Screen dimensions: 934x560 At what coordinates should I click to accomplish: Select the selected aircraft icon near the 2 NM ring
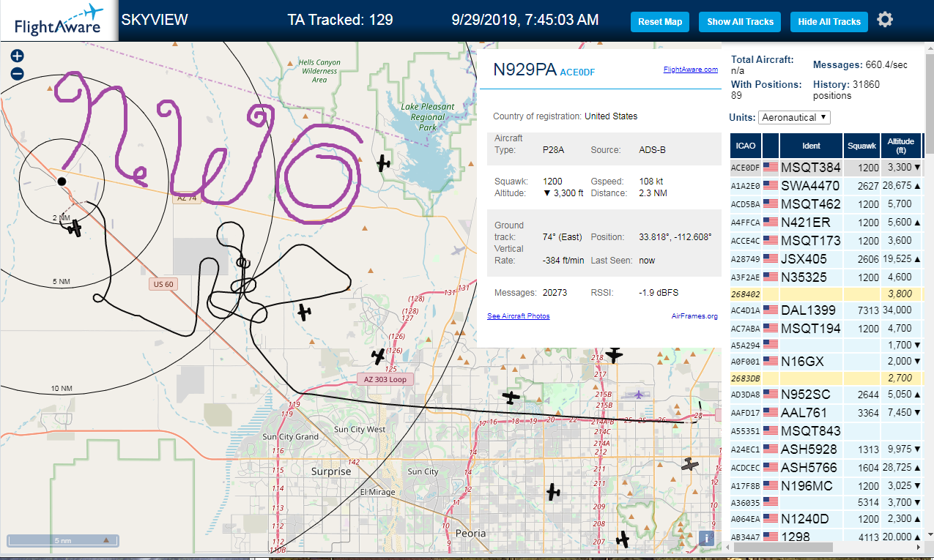point(74,228)
